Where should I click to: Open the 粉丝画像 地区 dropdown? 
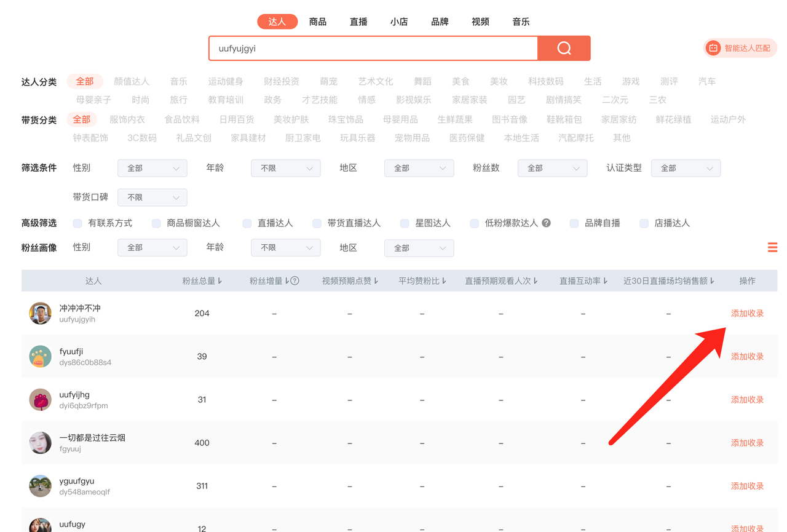coord(419,248)
